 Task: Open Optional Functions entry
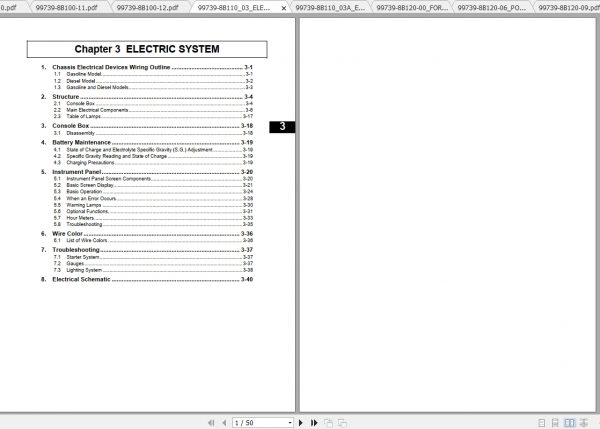tap(153, 212)
